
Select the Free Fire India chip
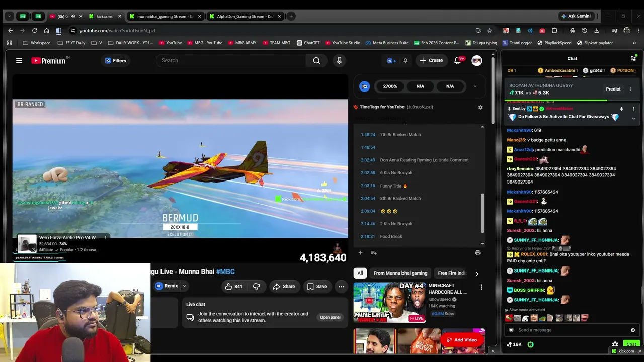(452, 273)
